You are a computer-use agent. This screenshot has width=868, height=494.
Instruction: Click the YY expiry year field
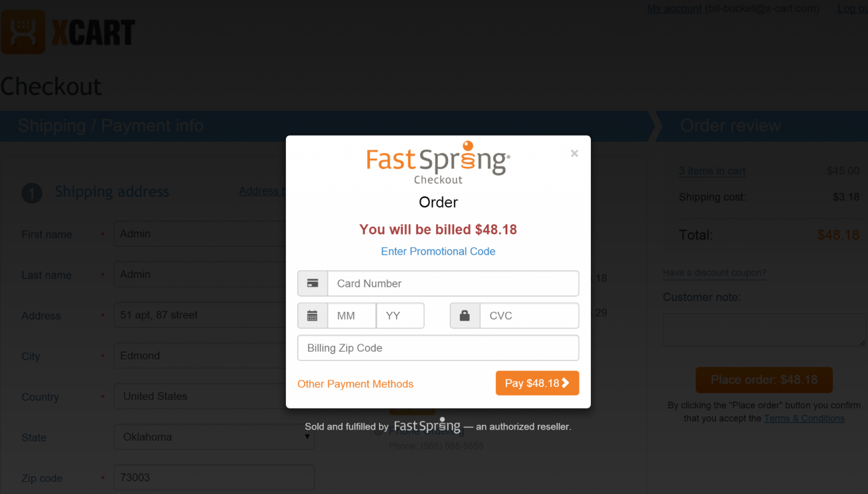(400, 316)
